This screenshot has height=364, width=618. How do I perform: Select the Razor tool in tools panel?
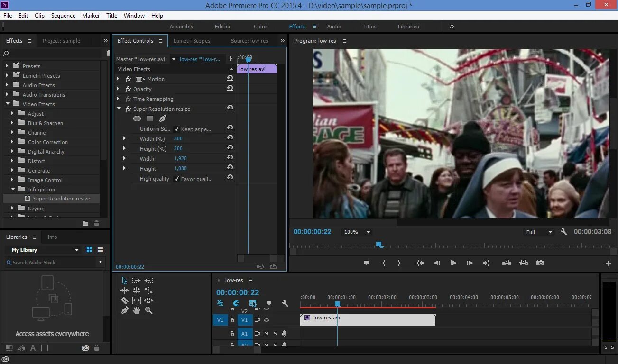(125, 300)
